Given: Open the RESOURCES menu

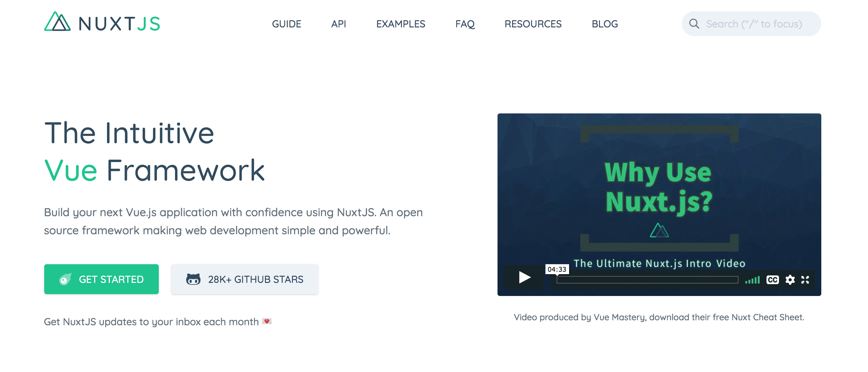Looking at the screenshot, I should point(533,24).
